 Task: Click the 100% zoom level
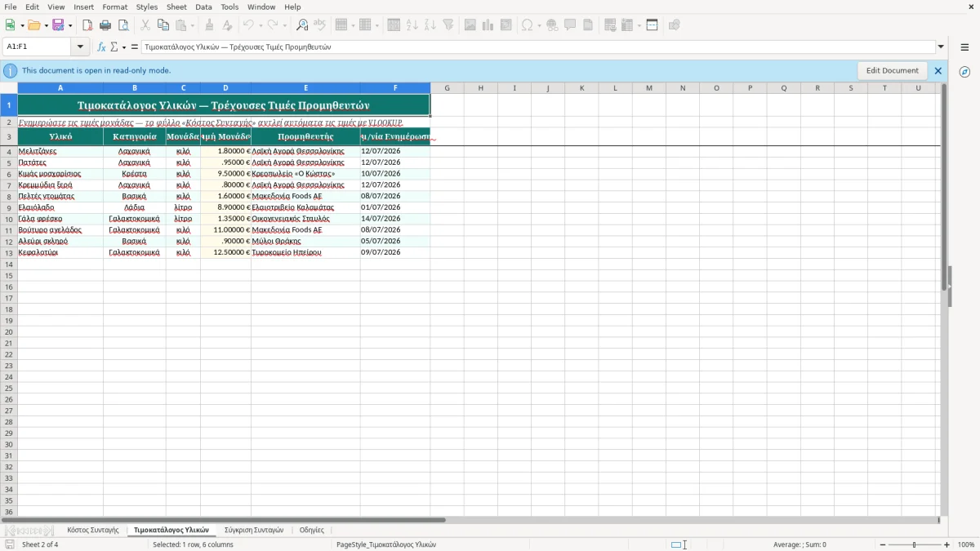966,544
